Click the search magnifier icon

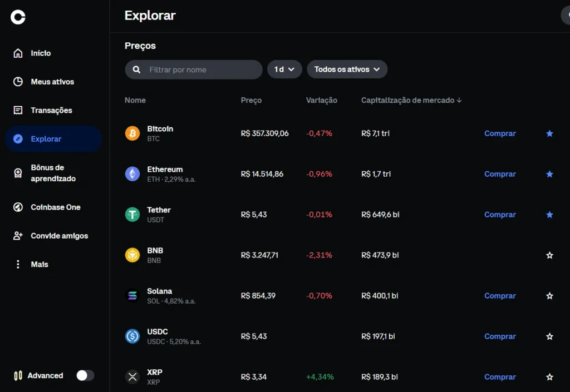137,70
